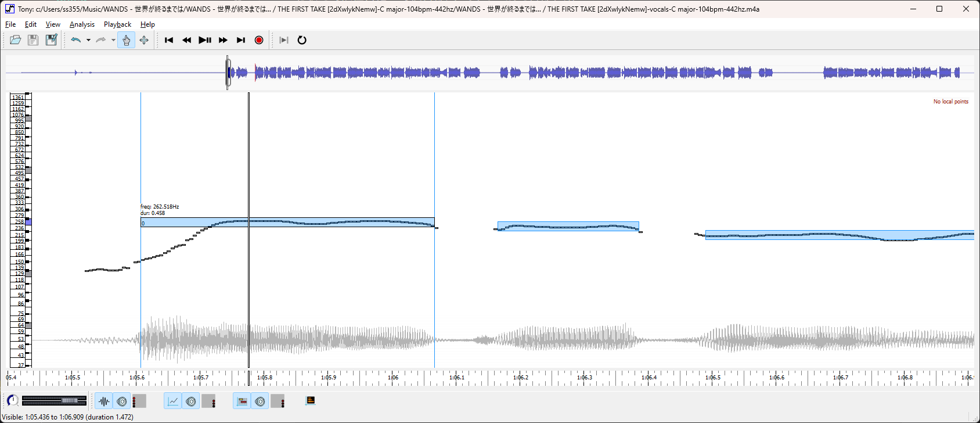Toggle the spectrogram display icon

[x=311, y=400]
